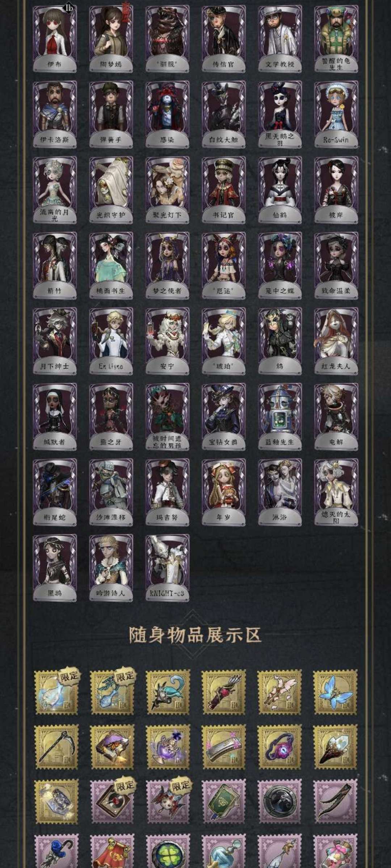This screenshot has height=868, width=391.
Task: Select the scythe accessory stamp
Action: click(x=56, y=747)
